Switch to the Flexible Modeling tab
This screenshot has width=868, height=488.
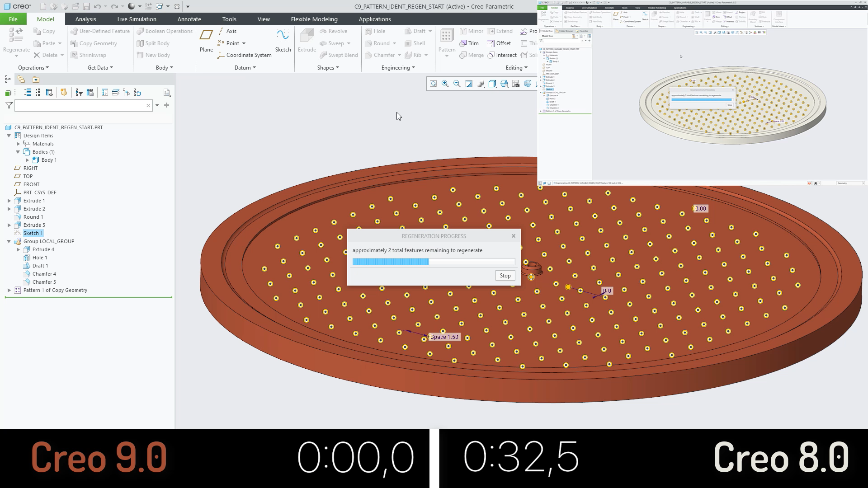tap(314, 19)
